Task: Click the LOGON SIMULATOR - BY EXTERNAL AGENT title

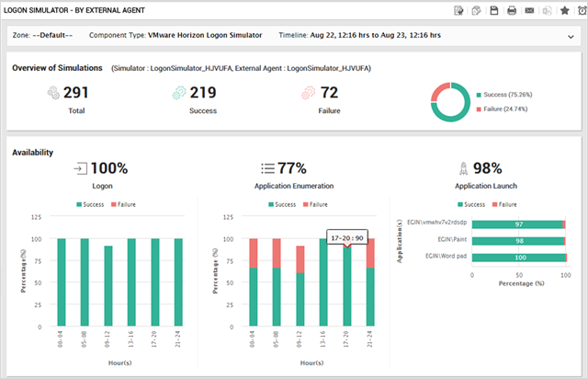Action: coord(73,10)
